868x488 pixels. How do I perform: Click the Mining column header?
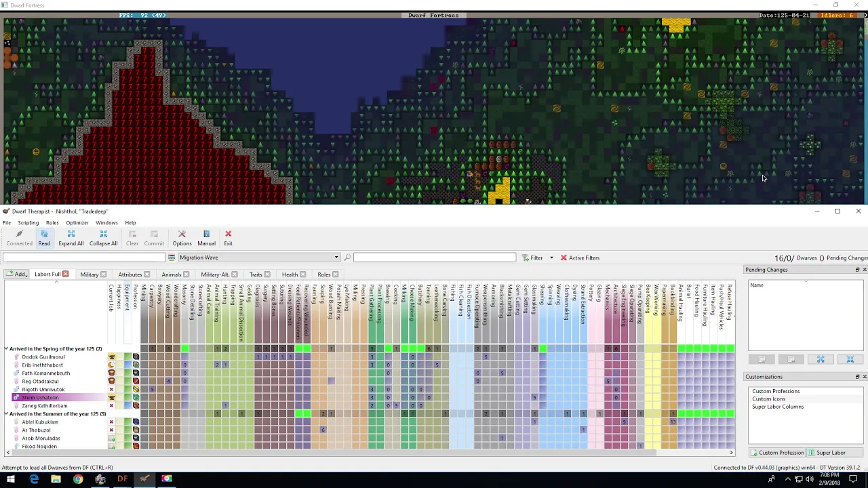point(144,312)
